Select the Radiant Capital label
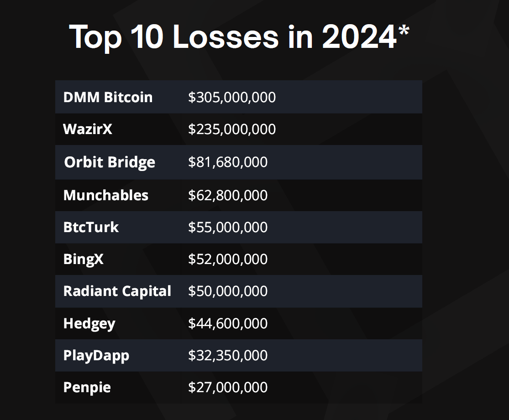 tap(117, 291)
